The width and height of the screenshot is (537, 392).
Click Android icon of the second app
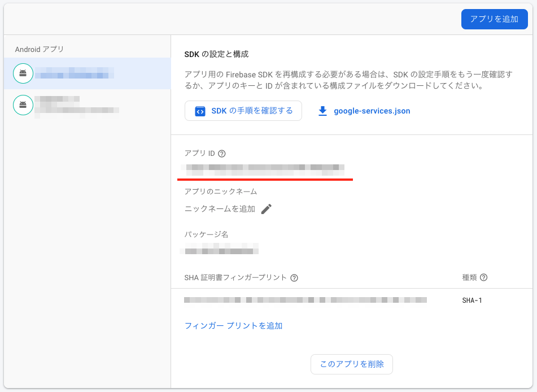tap(23, 105)
